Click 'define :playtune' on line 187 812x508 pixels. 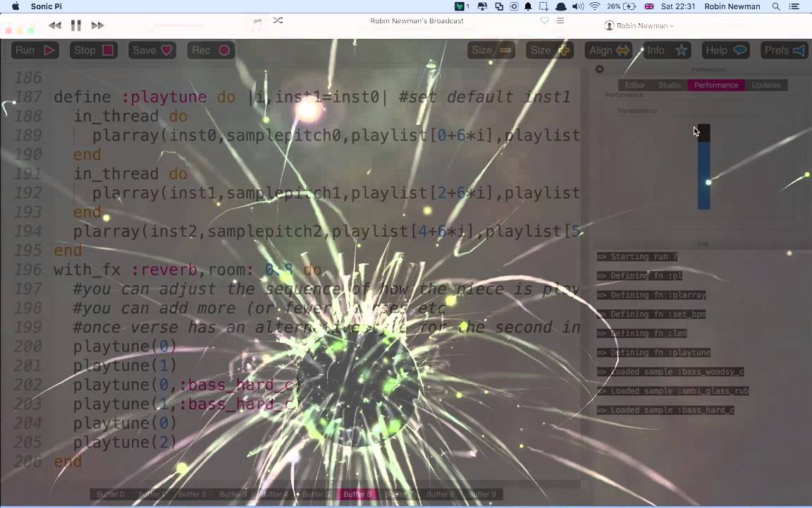130,97
